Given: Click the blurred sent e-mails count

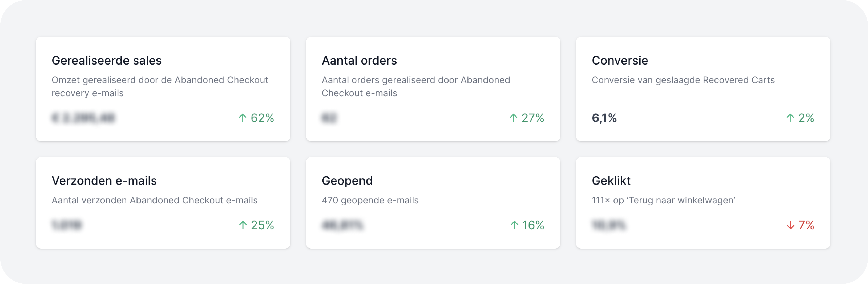Looking at the screenshot, I should pos(67,225).
